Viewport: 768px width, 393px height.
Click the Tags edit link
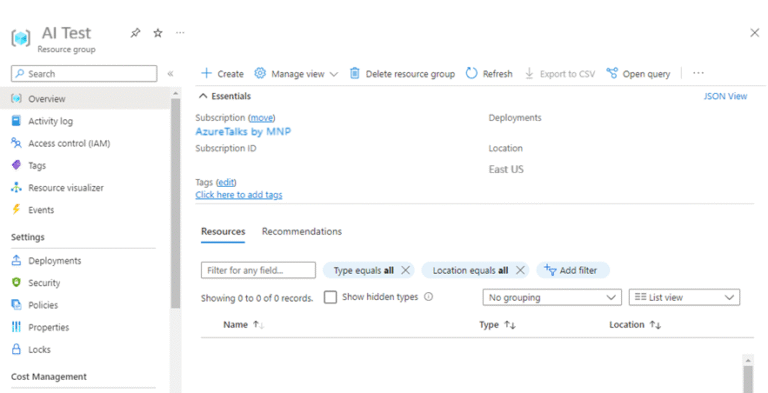(x=226, y=182)
